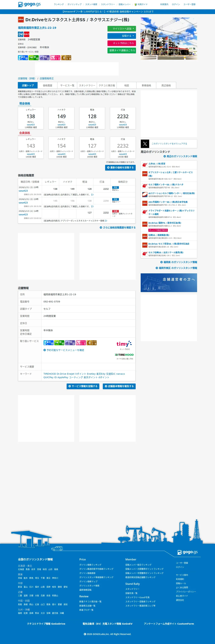Viewport: 215px width, 644px height.
Task: Click the pink オイル交換 icon under station header
Action: click(55, 58)
